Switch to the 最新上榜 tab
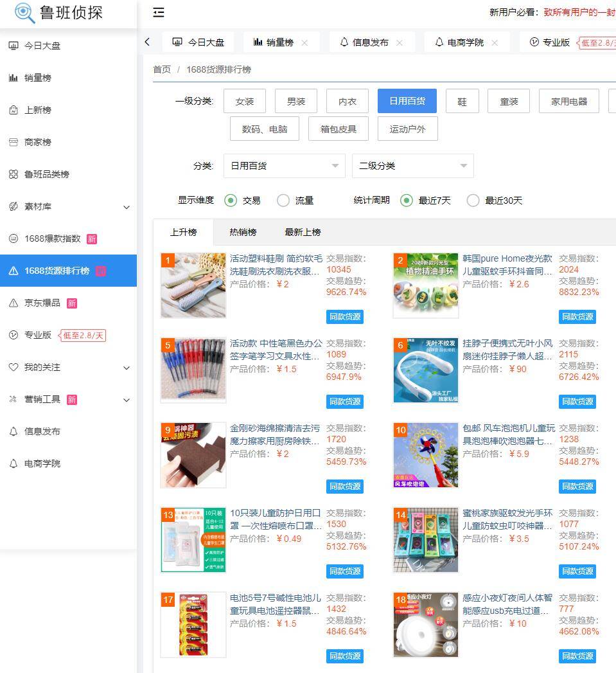616x673 pixels. [303, 232]
